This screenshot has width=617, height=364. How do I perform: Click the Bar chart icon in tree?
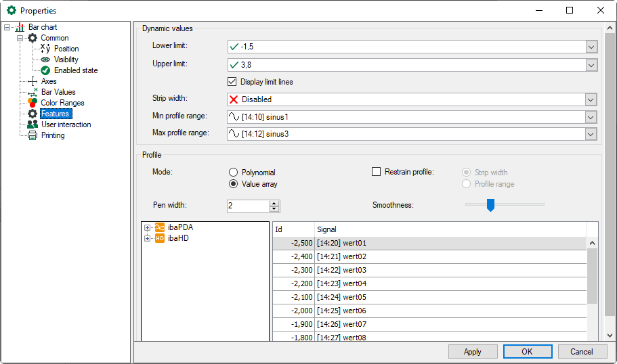(x=20, y=27)
